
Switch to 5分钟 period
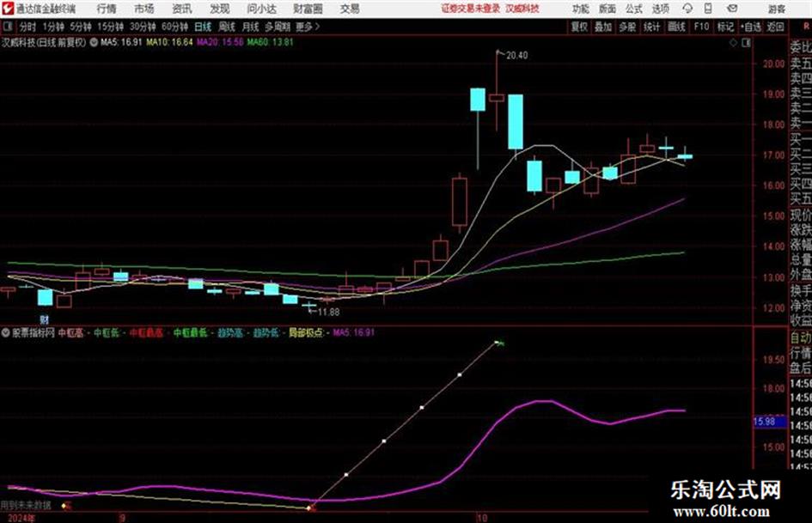80,27
